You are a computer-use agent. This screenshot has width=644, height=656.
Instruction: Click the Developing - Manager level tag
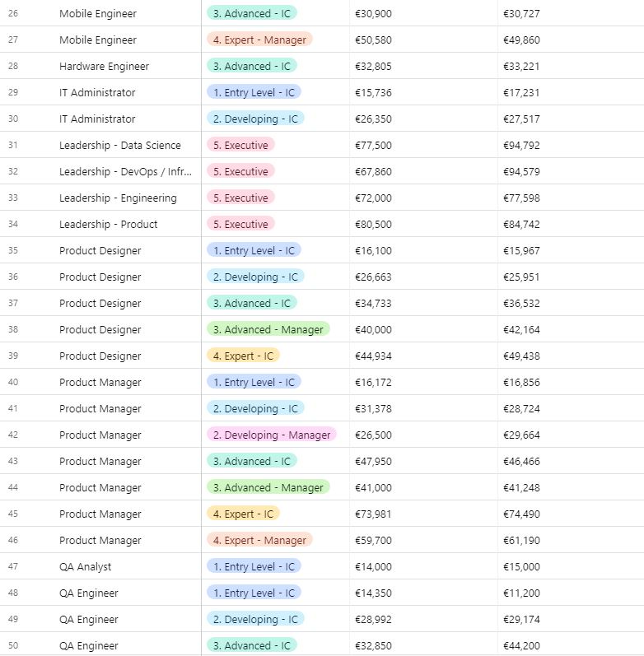pyautogui.click(x=272, y=435)
